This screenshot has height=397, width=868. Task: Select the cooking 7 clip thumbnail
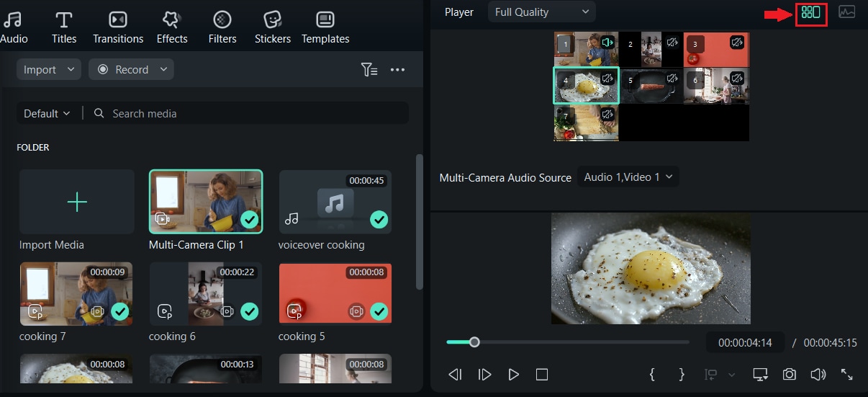(x=76, y=293)
